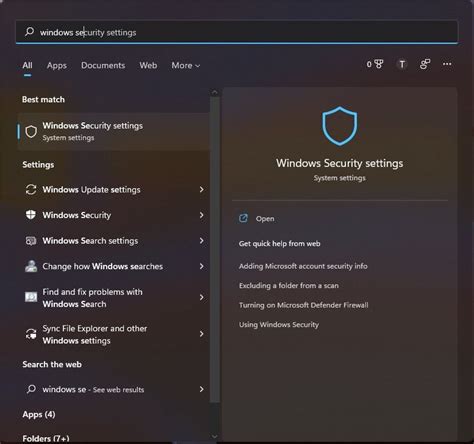Open Excluding a folder from a scan link
The image size is (474, 444).
point(289,286)
